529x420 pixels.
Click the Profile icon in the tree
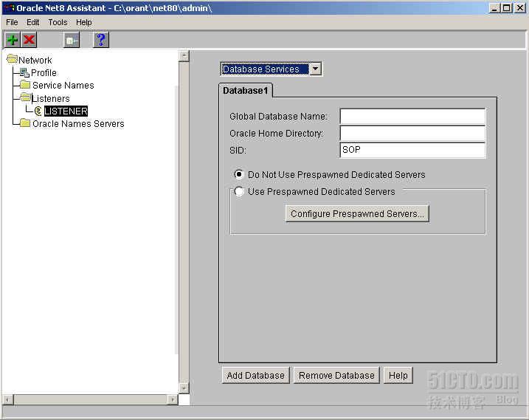pyautogui.click(x=24, y=72)
